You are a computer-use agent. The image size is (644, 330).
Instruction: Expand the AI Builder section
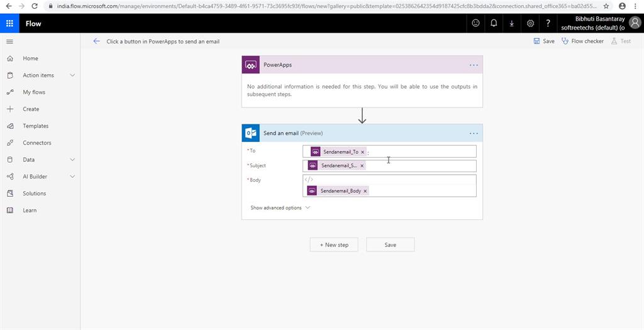point(72,177)
